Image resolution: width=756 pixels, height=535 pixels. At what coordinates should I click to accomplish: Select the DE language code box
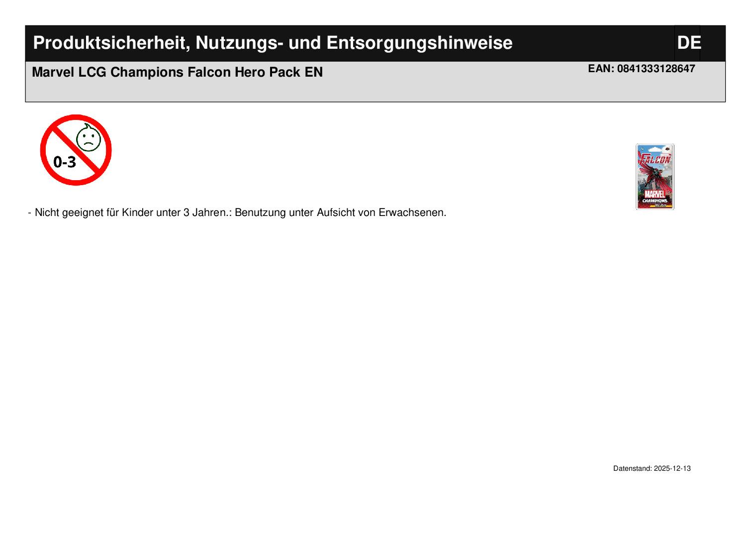click(688, 43)
